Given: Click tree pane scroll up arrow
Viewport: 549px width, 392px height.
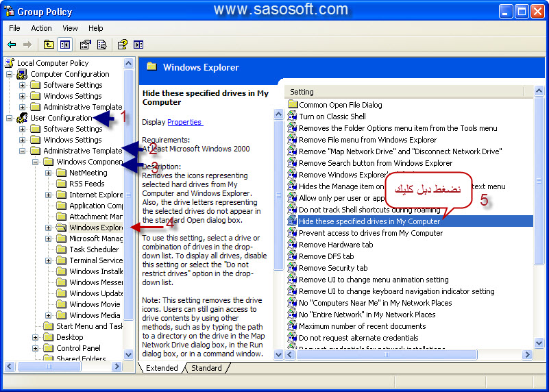Looking at the screenshot, I should [x=128, y=63].
